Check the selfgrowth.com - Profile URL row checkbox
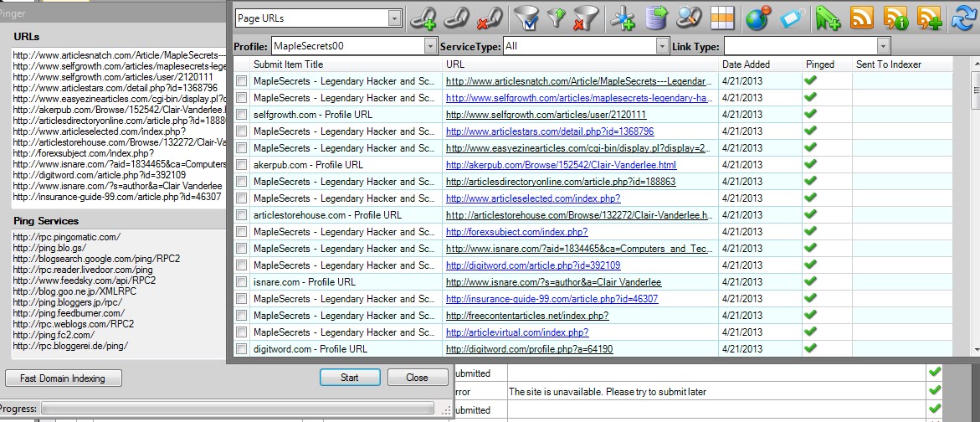This screenshot has width=980, height=422. (241, 115)
